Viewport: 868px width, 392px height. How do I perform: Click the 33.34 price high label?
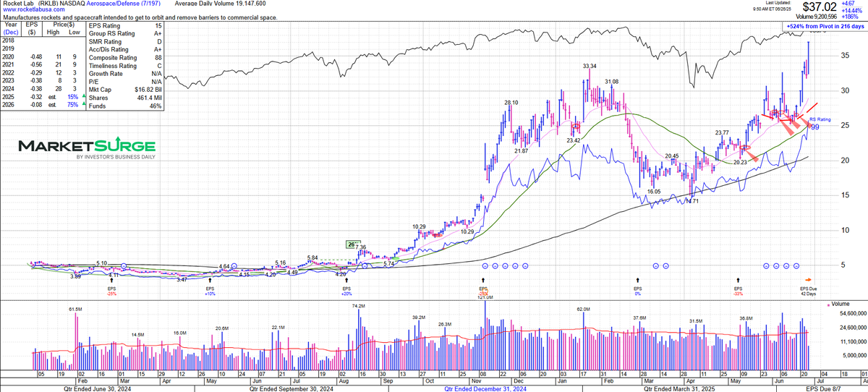pos(590,66)
